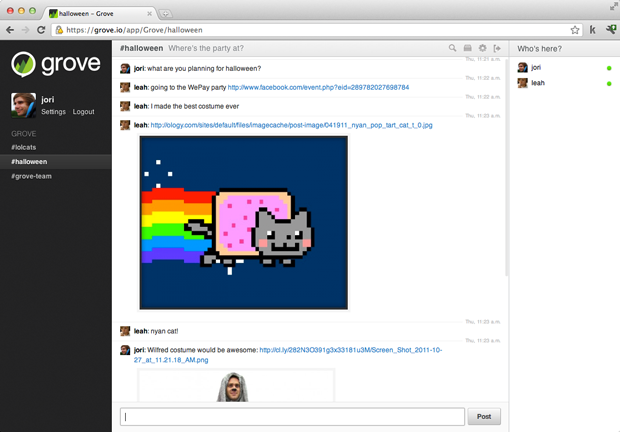Click the nyan cat image preview
Image resolution: width=620 pixels, height=432 pixels.
tap(244, 223)
